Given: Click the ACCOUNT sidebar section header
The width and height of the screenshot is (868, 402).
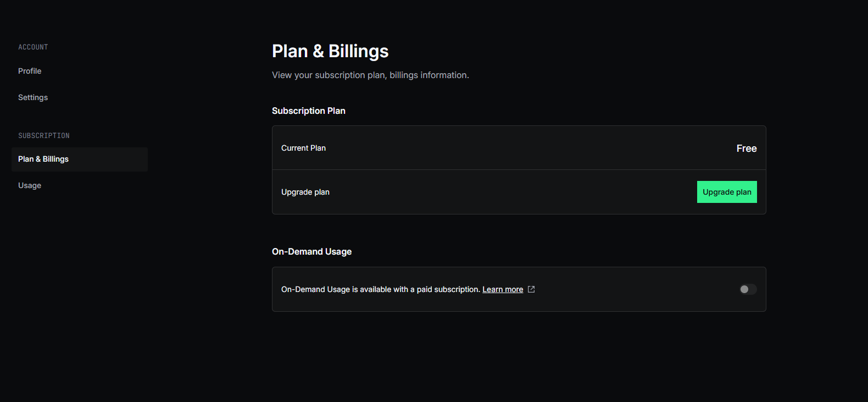Looking at the screenshot, I should (x=33, y=47).
